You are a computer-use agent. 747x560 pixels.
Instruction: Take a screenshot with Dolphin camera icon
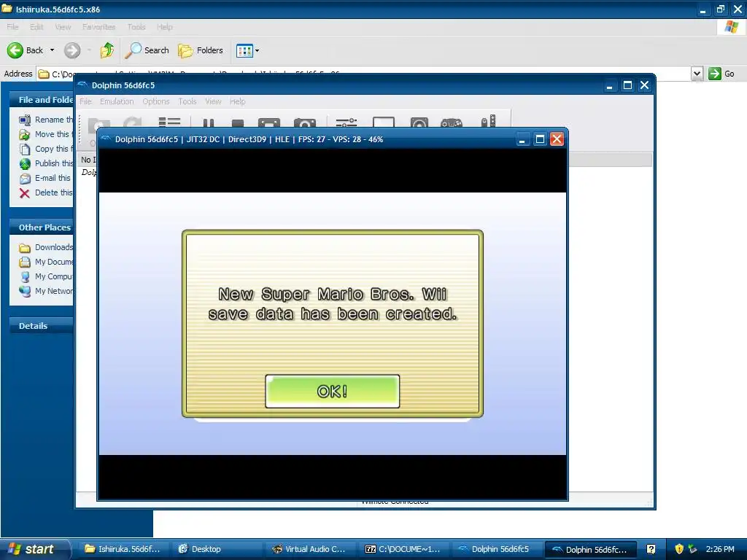click(305, 122)
